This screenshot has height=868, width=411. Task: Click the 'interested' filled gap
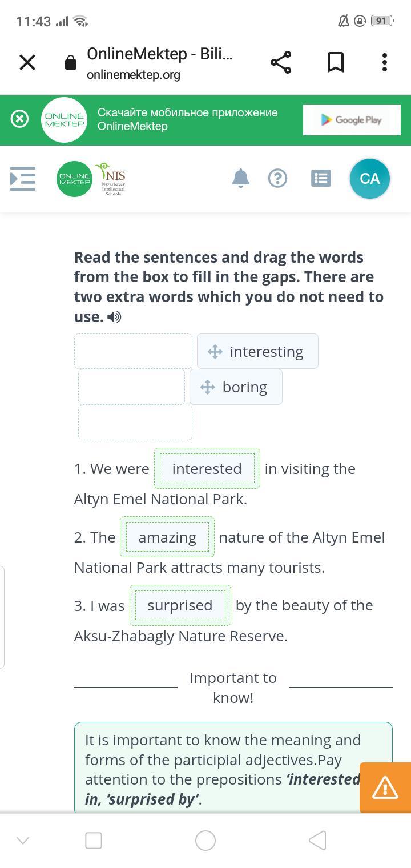[x=207, y=469]
